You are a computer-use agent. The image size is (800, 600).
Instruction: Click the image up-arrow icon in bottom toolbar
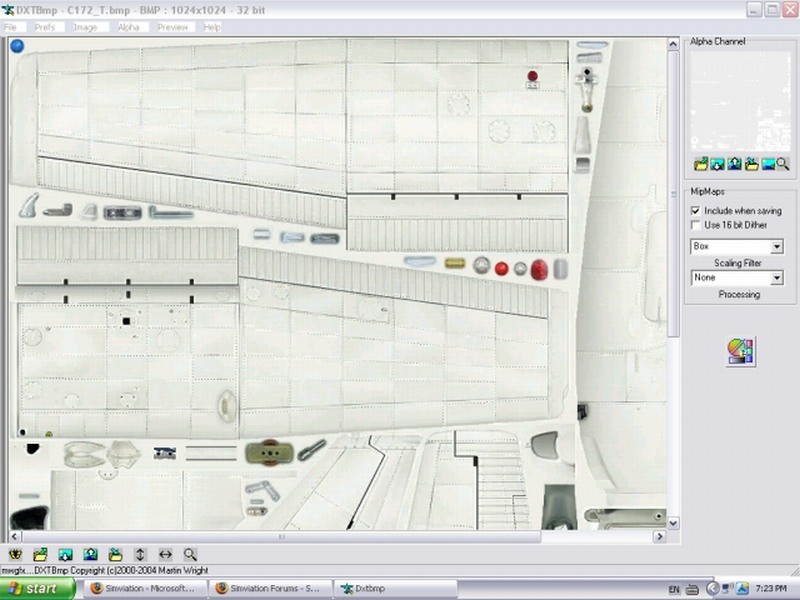click(x=90, y=555)
